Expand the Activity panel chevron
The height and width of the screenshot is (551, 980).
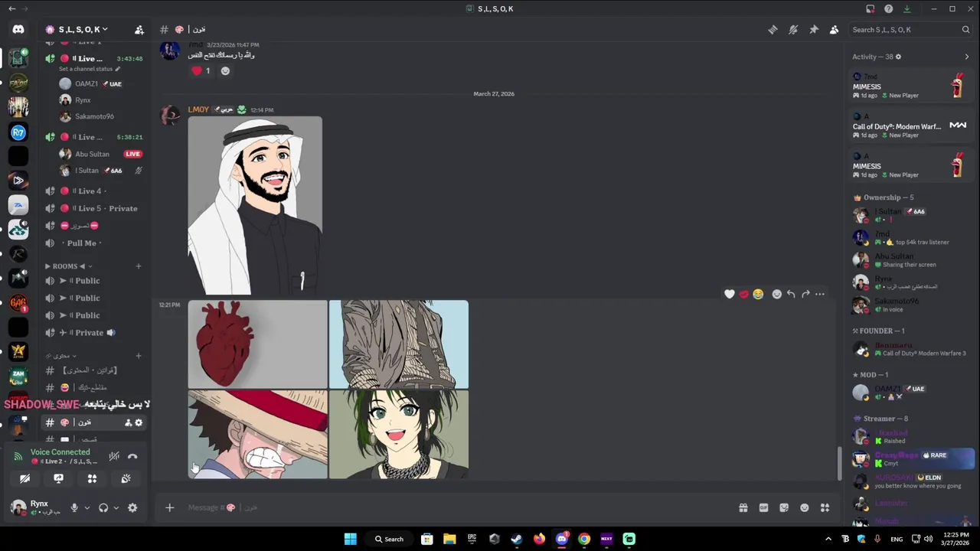[x=966, y=57]
